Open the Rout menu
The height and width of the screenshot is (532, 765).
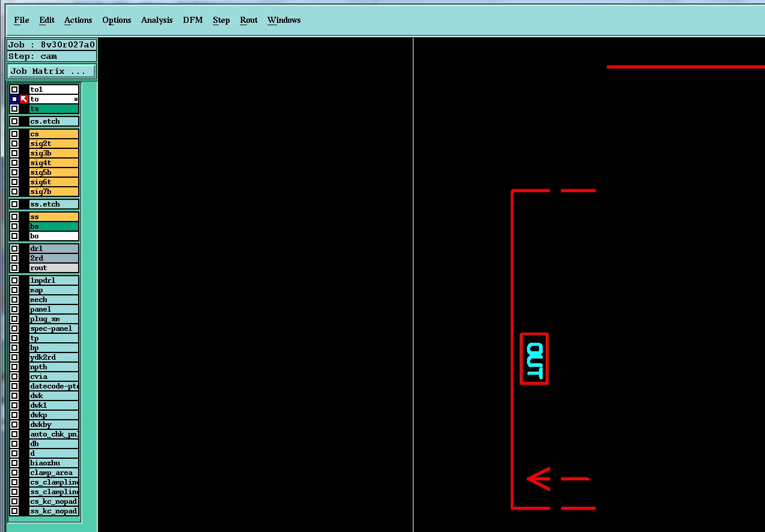coord(249,20)
